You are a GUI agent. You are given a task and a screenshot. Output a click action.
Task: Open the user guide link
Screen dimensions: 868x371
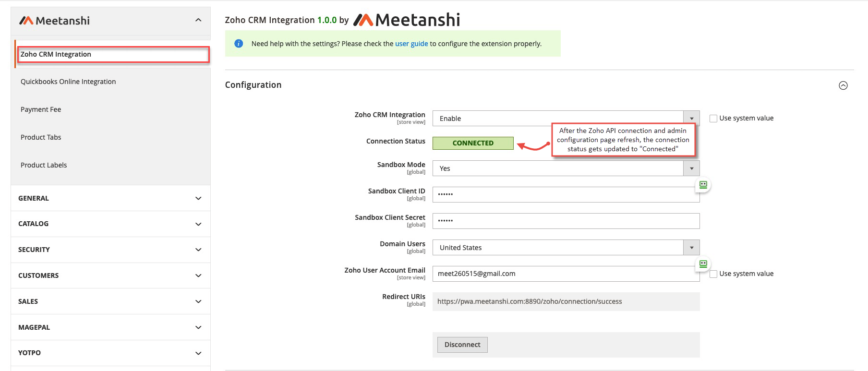tap(411, 44)
